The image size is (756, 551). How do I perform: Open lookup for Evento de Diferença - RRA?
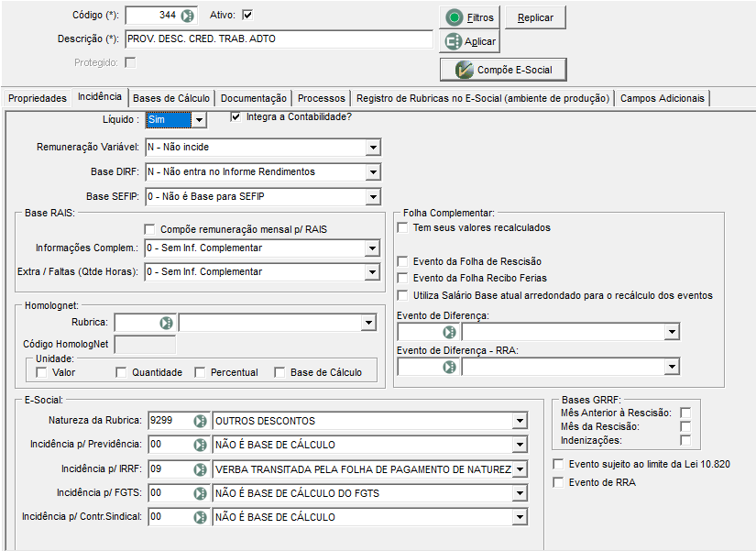pyautogui.click(x=449, y=367)
